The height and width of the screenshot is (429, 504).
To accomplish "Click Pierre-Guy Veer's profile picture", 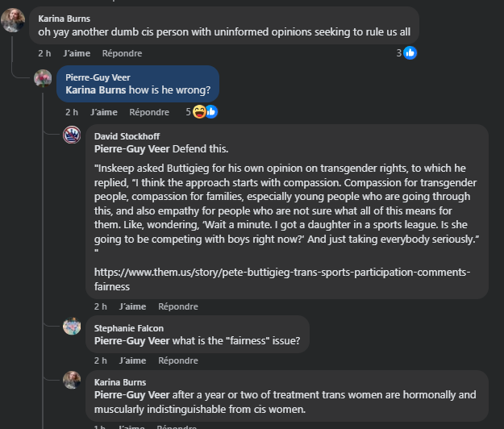I will pos(43,79).
